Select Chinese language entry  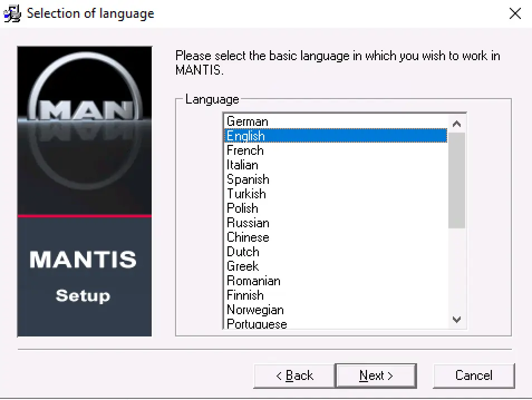pyautogui.click(x=248, y=237)
